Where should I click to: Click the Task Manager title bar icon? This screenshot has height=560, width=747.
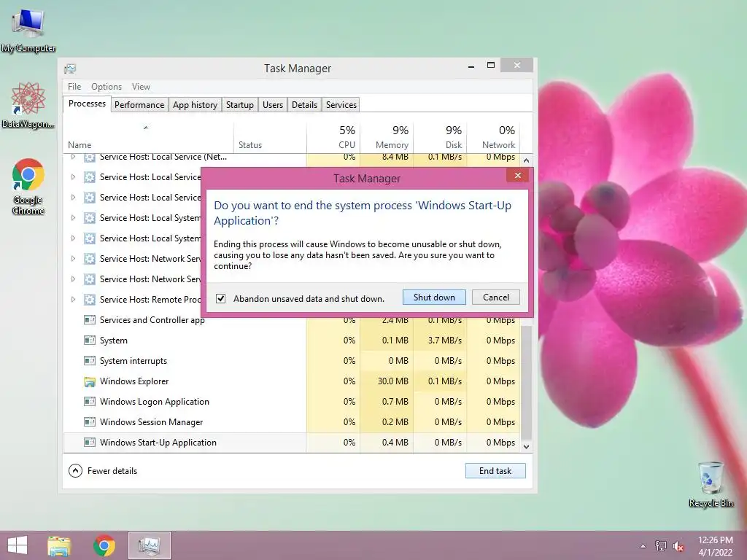70,69
